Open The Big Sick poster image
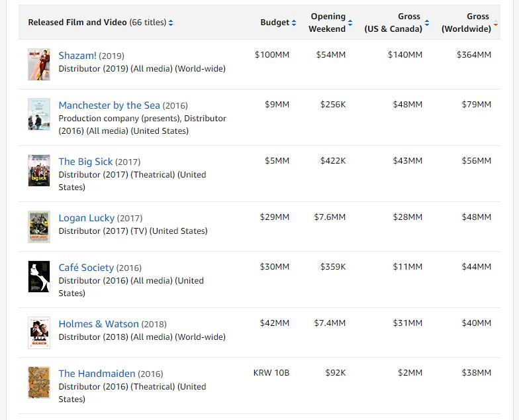The image size is (519, 420). (39, 170)
